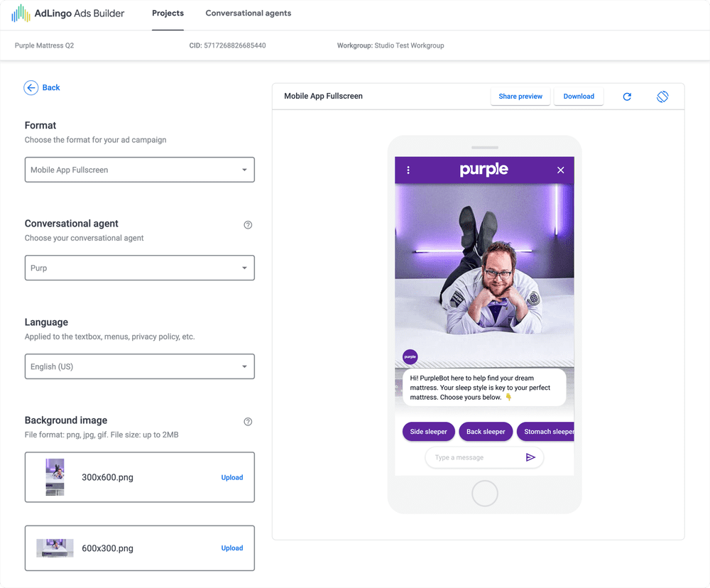
Task: Open the Conversational agent Purp dropdown
Action: (139, 268)
